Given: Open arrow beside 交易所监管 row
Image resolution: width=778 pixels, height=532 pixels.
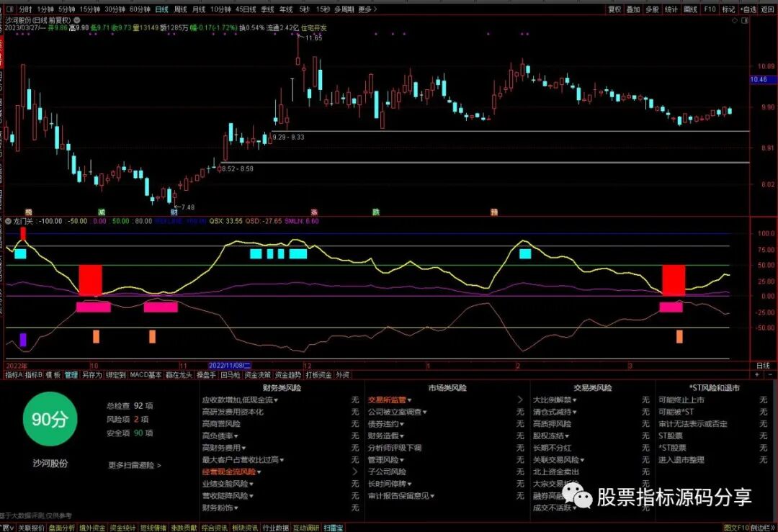Looking at the screenshot, I should 520,400.
